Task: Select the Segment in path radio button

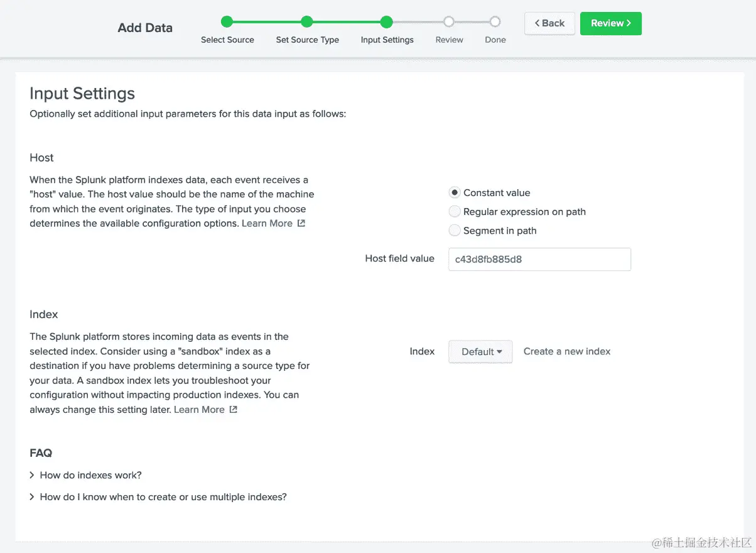Action: pos(455,231)
